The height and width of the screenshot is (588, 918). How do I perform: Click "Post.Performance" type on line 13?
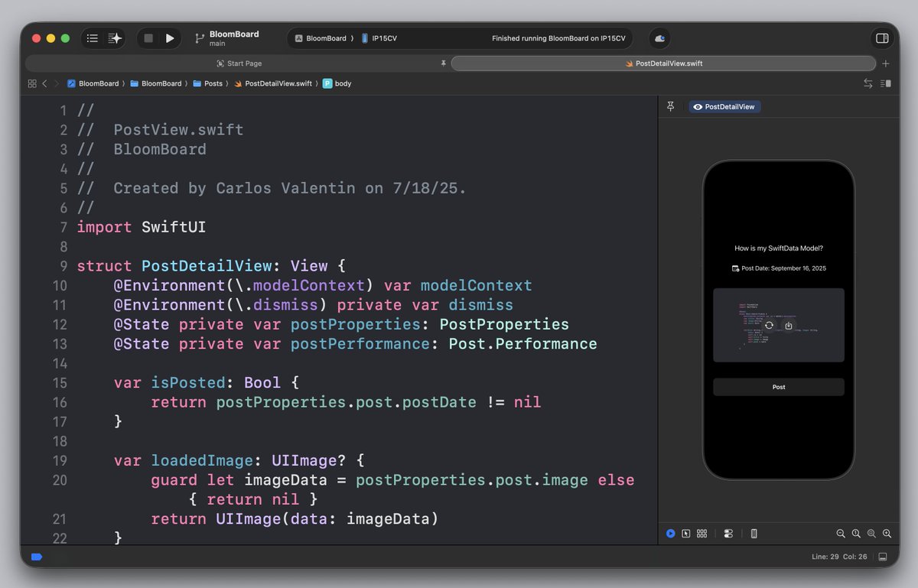click(522, 344)
